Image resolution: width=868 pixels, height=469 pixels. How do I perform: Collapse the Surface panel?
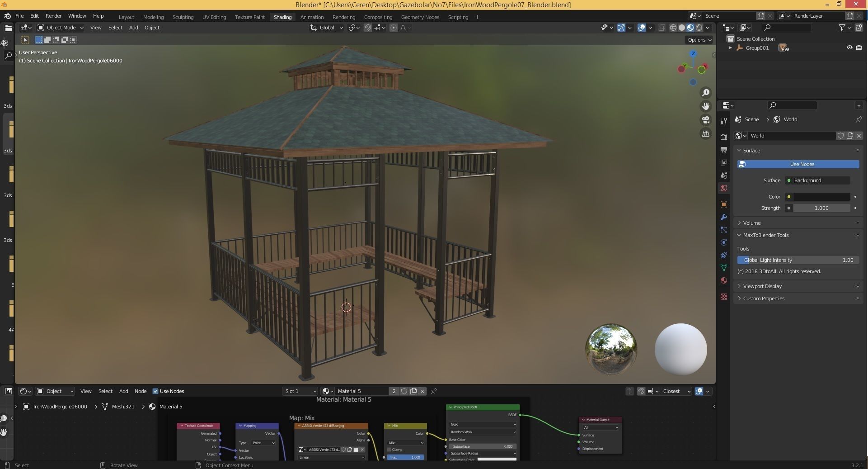[752, 151]
